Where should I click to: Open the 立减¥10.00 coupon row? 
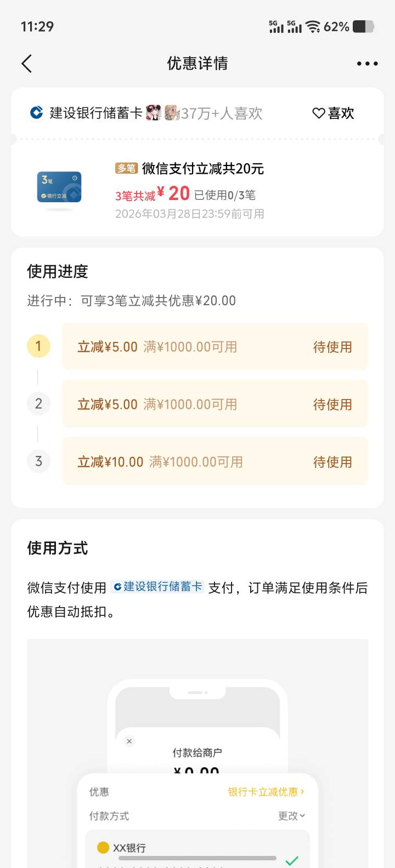coord(215,461)
